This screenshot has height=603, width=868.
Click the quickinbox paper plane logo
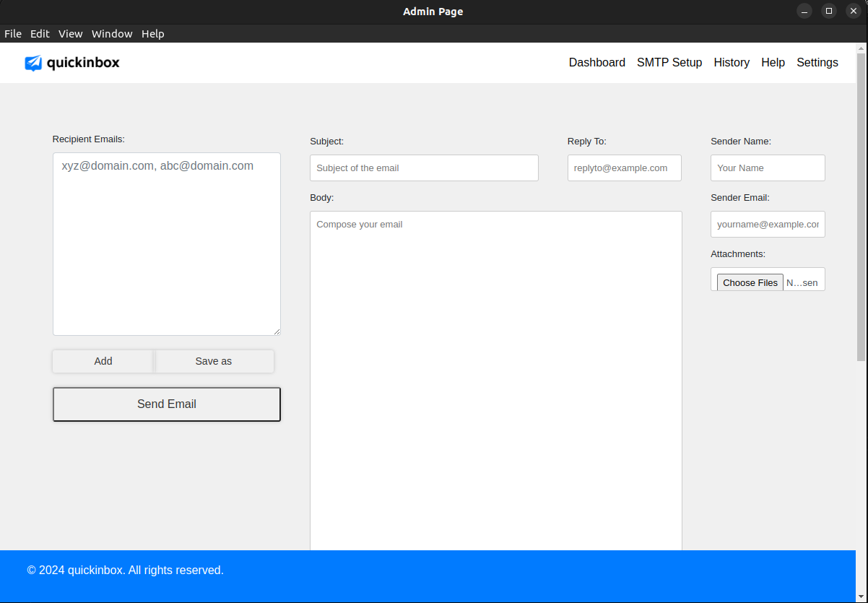[x=33, y=63]
